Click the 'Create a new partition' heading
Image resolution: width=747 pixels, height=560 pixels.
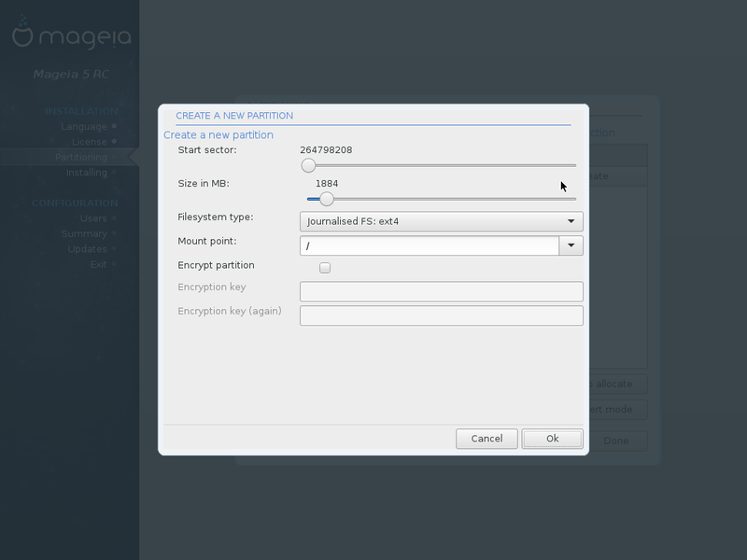[x=218, y=135]
